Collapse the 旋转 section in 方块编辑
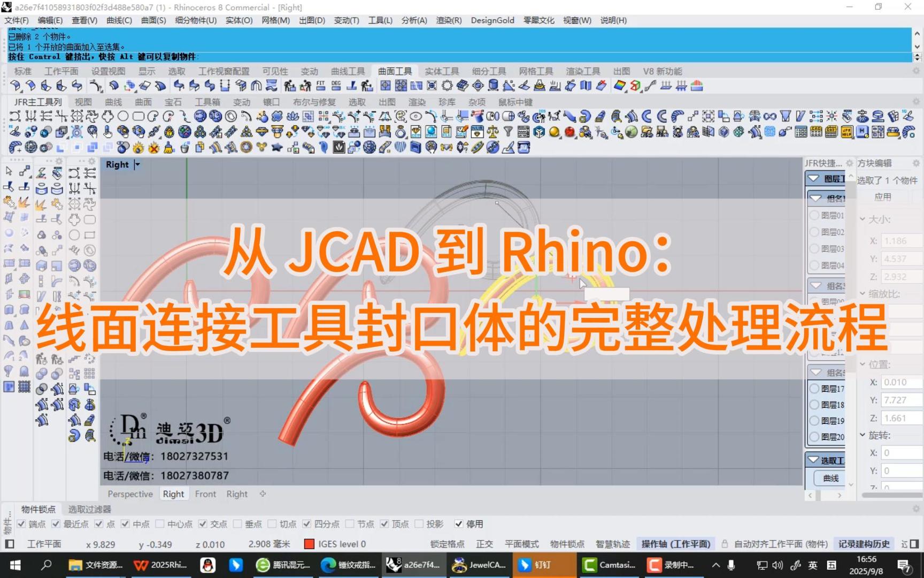 (863, 435)
